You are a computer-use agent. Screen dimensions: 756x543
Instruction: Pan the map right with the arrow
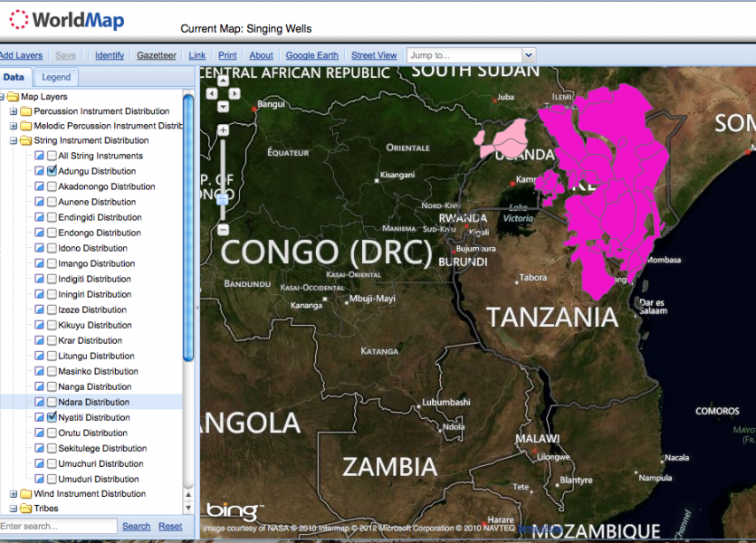pos(234,93)
